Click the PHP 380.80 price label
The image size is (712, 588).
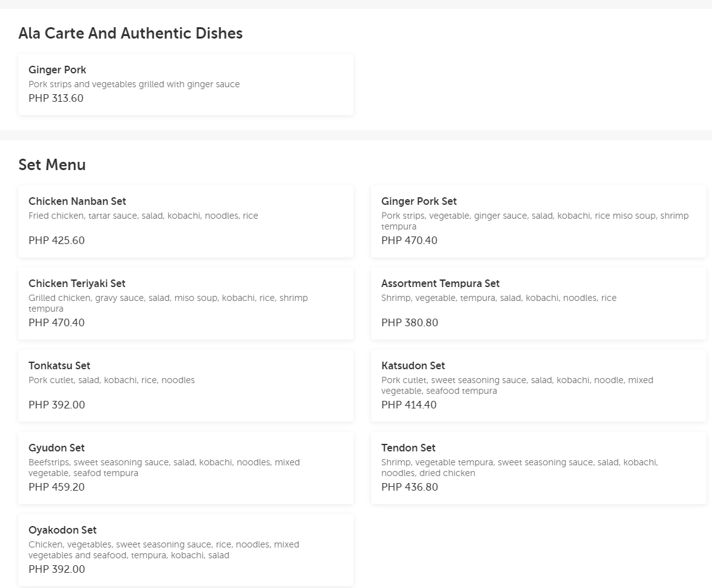[x=409, y=323]
